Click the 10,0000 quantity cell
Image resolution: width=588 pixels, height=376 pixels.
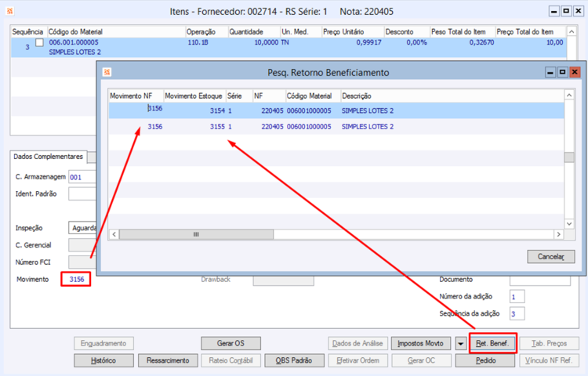(x=267, y=42)
